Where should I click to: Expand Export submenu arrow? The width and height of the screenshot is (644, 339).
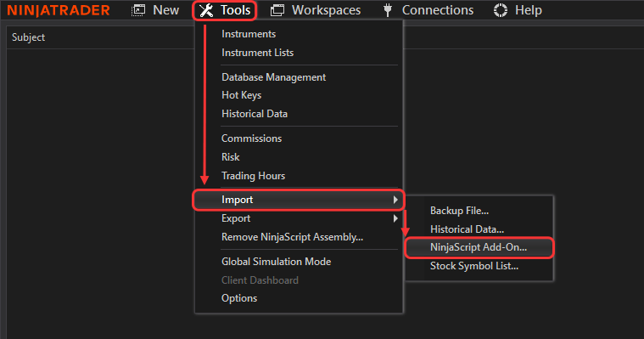click(x=395, y=218)
